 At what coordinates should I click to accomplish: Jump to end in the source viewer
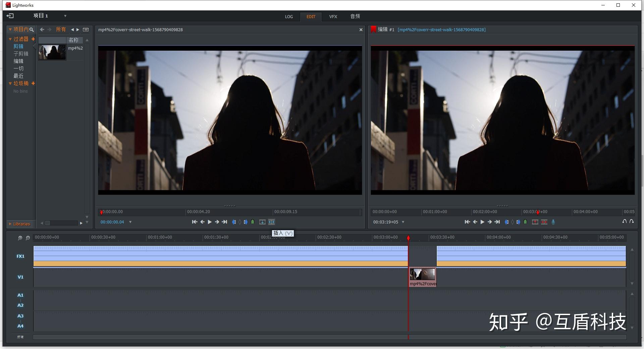click(x=225, y=222)
